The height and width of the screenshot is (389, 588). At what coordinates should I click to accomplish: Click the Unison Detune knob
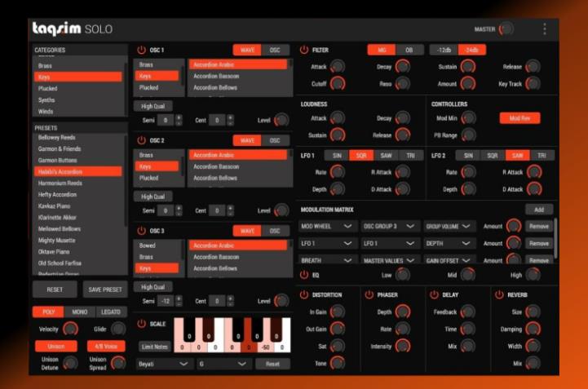(x=70, y=363)
